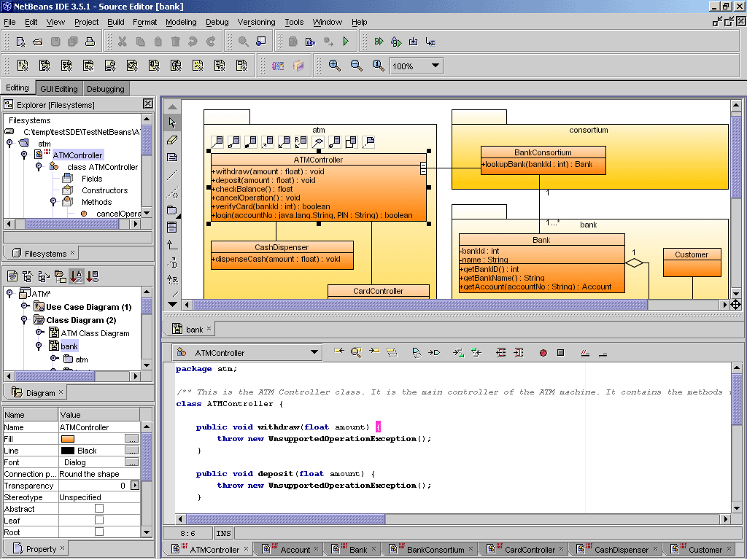Select the bank diagram tree item
Viewport: 747px width, 560px height.
pyautogui.click(x=69, y=346)
